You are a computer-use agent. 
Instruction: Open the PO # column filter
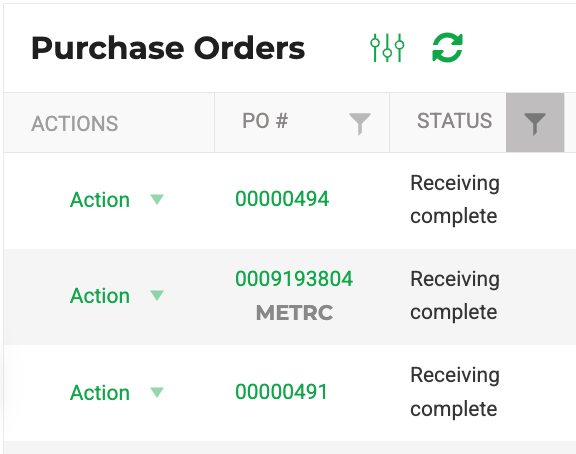coord(360,124)
